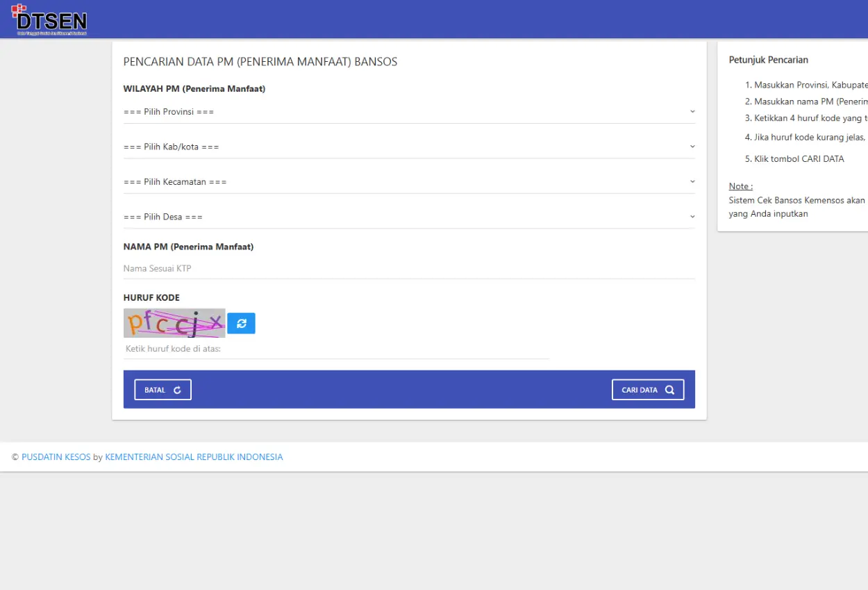This screenshot has width=868, height=590.
Task: Click the CARI DATA search button
Action: pyautogui.click(x=648, y=390)
